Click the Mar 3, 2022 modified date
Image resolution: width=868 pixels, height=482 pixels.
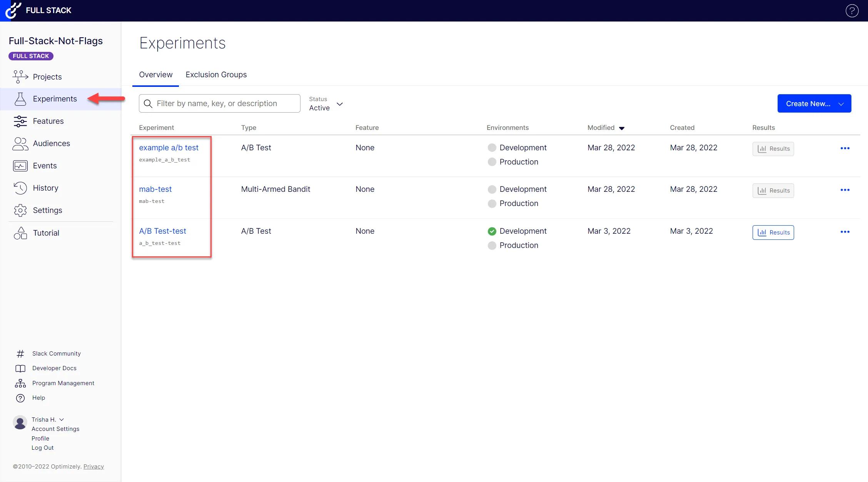pos(609,231)
